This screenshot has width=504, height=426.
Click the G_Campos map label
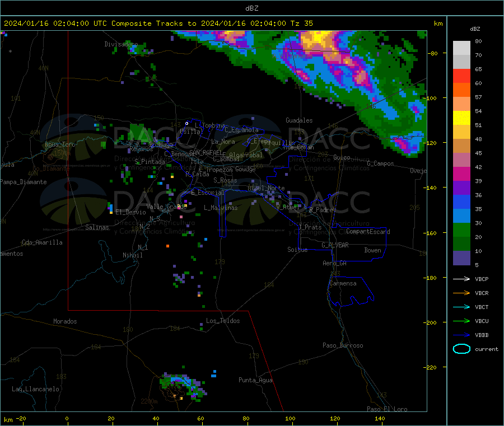380,163
